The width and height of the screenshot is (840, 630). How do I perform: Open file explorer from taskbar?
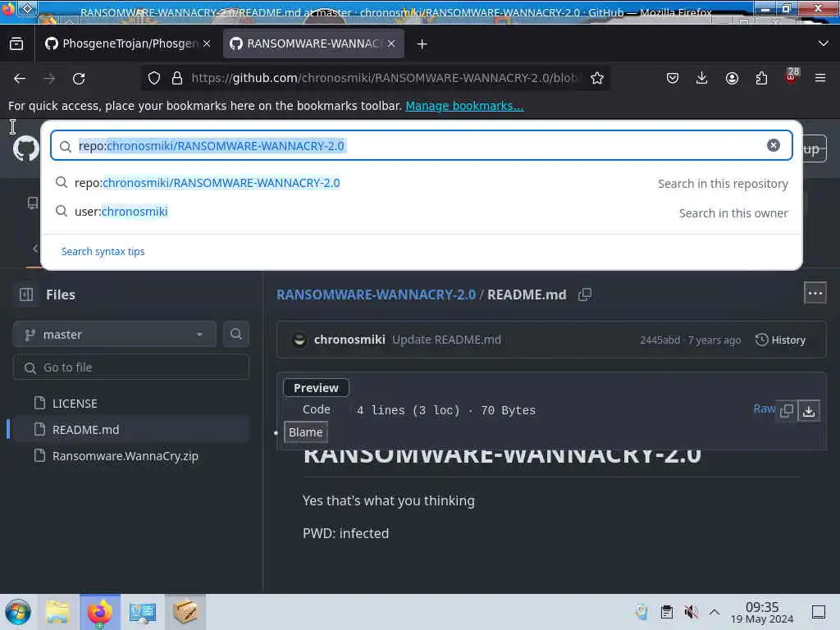(x=57, y=612)
